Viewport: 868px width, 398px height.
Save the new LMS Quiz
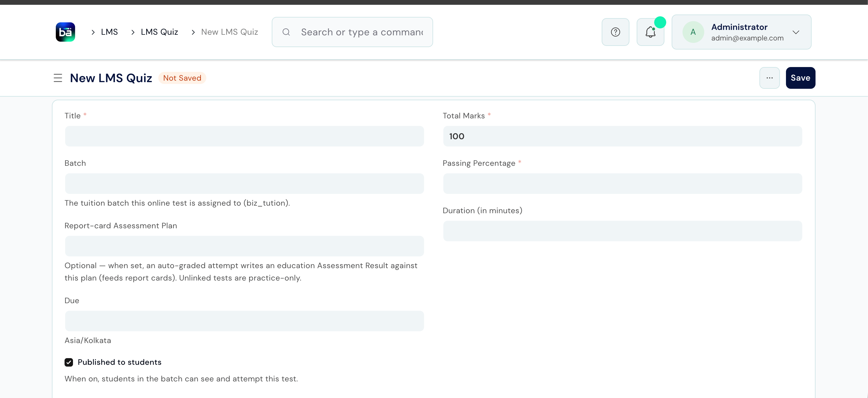pos(800,78)
